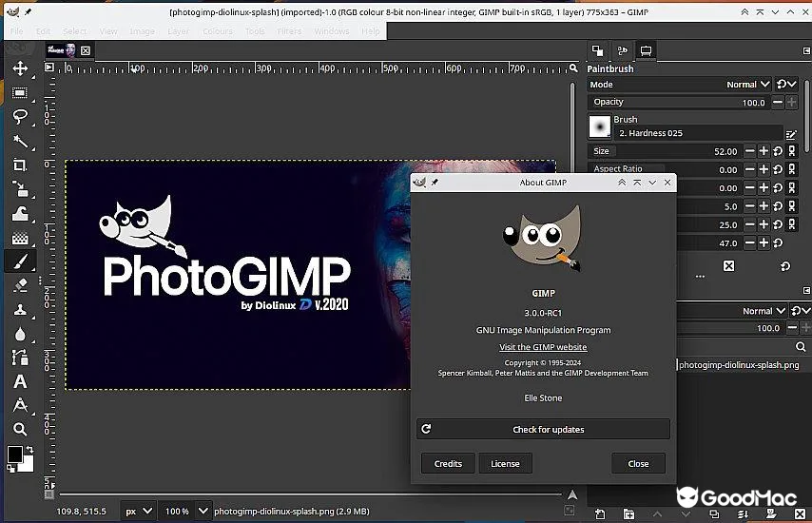Image resolution: width=812 pixels, height=523 pixels.
Task: Open the Colours menu
Action: [x=218, y=31]
